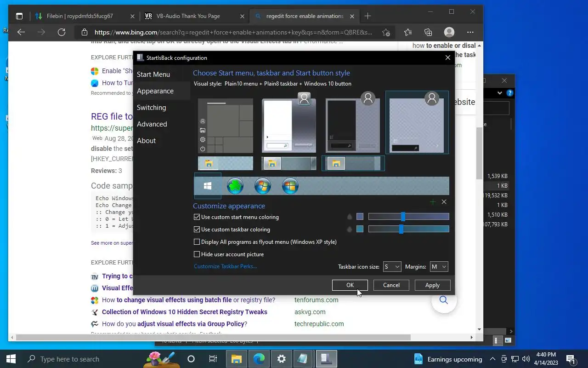Click the Edge address bar URL

point(233,32)
